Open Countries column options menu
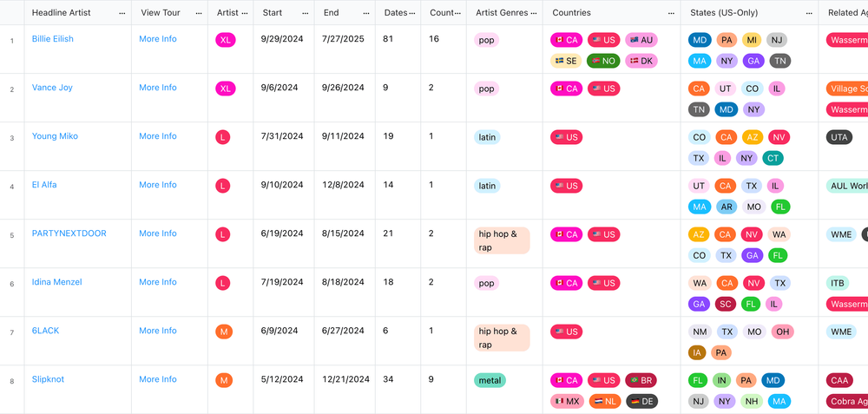This screenshot has height=414, width=868. point(671,13)
